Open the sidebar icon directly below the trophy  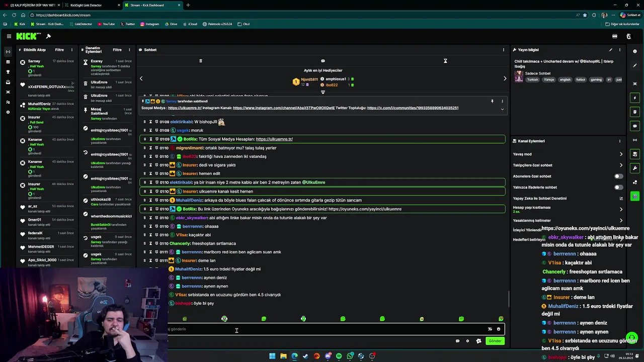pyautogui.click(x=8, y=82)
